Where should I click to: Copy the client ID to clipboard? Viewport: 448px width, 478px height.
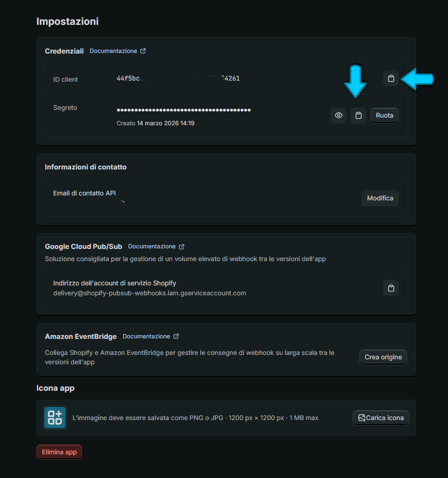coord(391,78)
